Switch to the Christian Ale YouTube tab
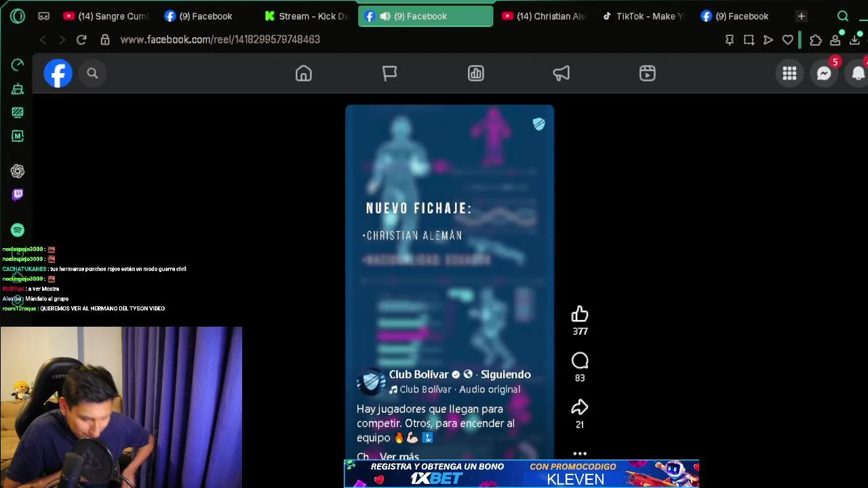Viewport: 868px width, 488px height. (x=545, y=16)
